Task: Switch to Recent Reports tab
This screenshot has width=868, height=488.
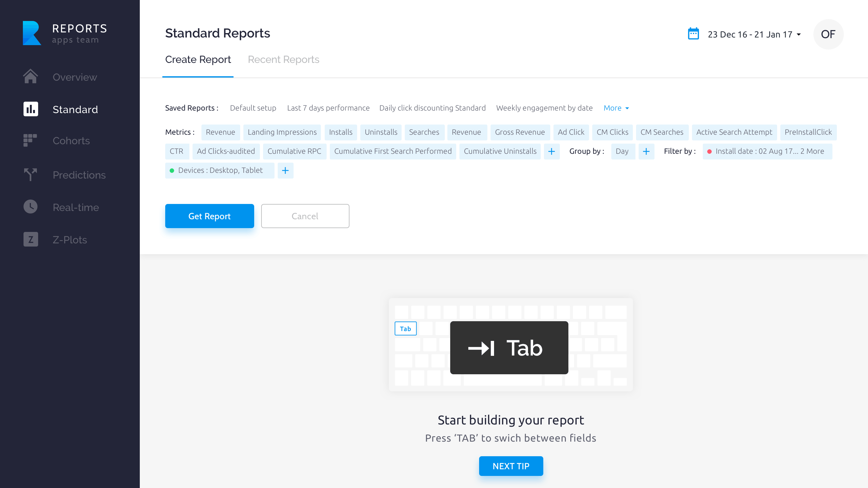Action: point(283,59)
